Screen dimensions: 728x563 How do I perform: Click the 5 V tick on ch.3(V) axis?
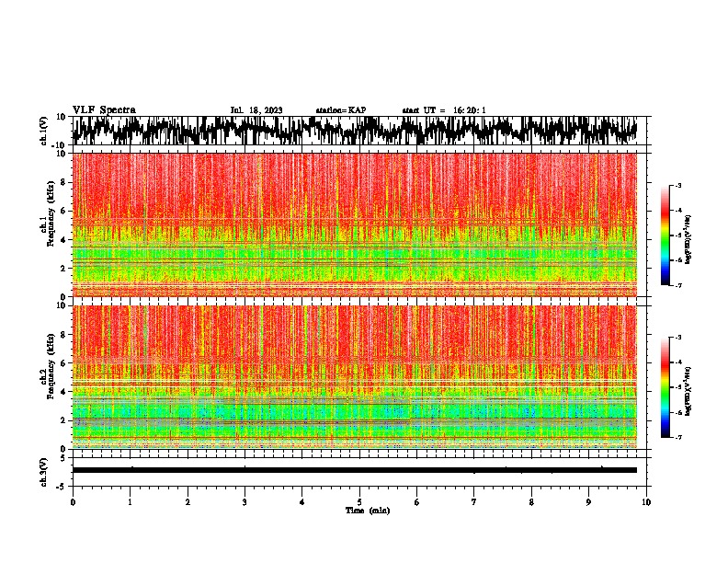tap(63, 458)
